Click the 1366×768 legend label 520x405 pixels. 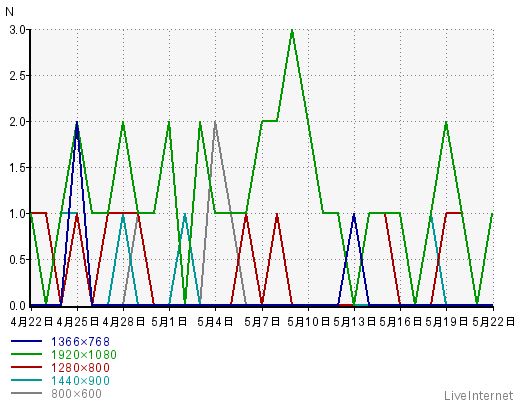point(80,342)
